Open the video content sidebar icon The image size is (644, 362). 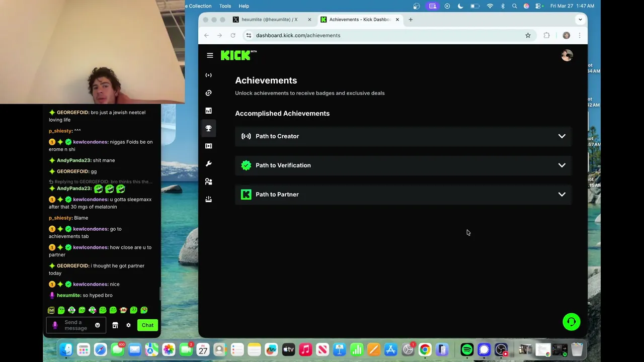coord(209,146)
